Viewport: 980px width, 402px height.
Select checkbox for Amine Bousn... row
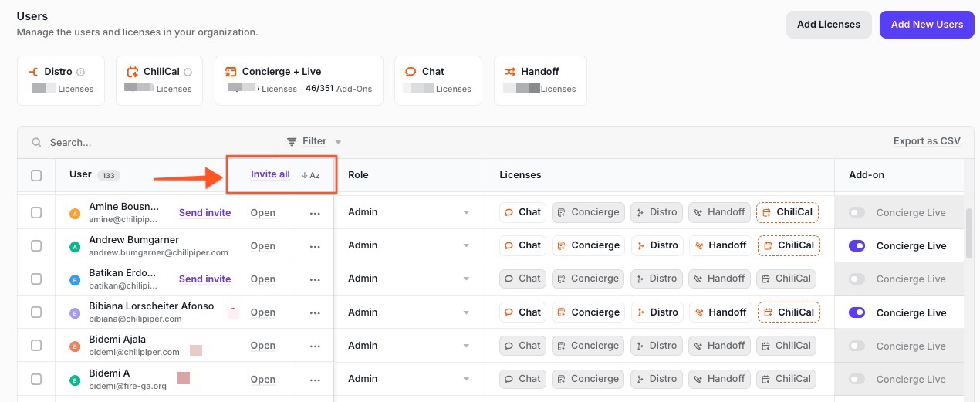36,212
